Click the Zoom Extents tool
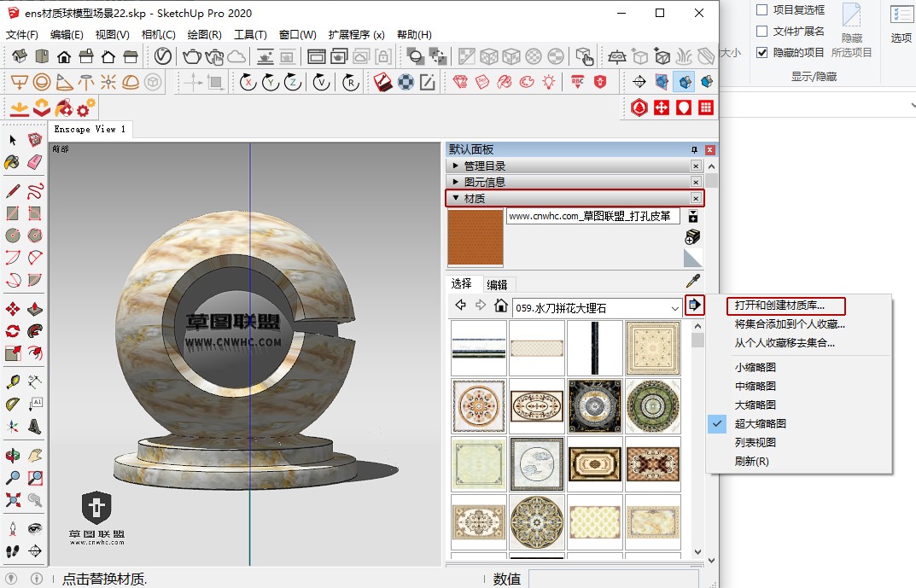Screen dimensions: 916x588 coord(13,500)
